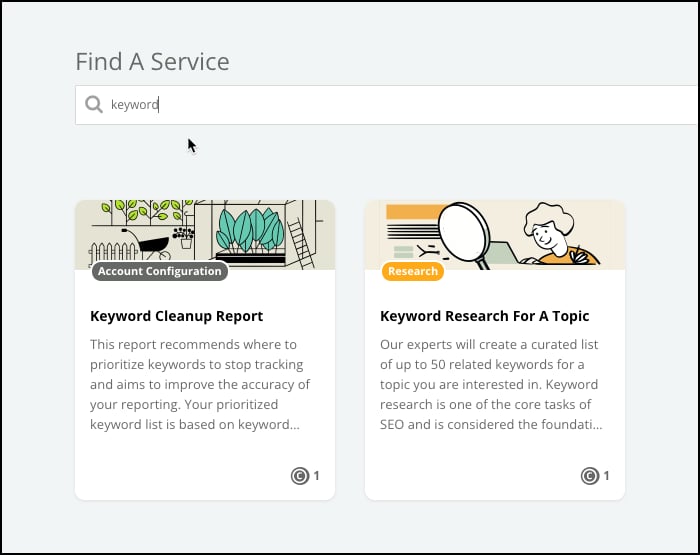Click the wheelbarrow illustration in Cleanup card image

[150, 243]
